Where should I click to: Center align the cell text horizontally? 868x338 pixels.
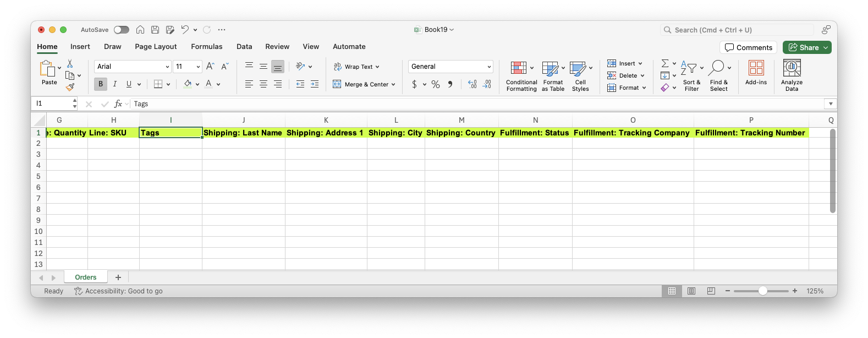(263, 84)
